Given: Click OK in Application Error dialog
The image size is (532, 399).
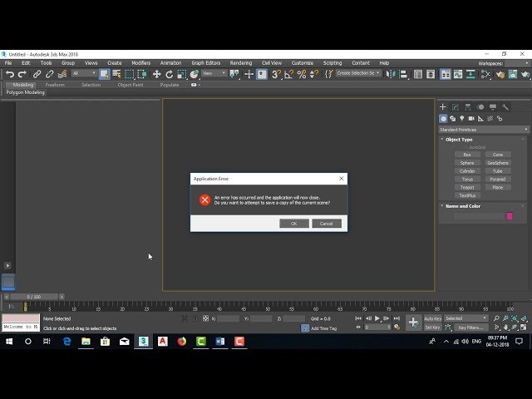Looking at the screenshot, I should pyautogui.click(x=294, y=224).
